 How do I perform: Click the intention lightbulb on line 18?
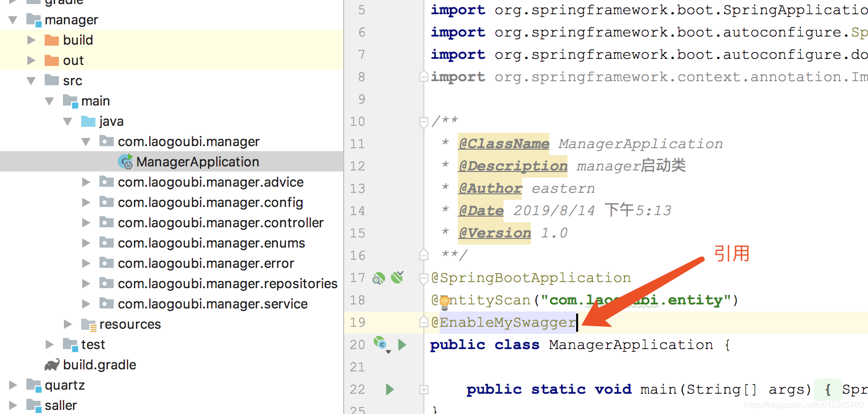tap(444, 302)
